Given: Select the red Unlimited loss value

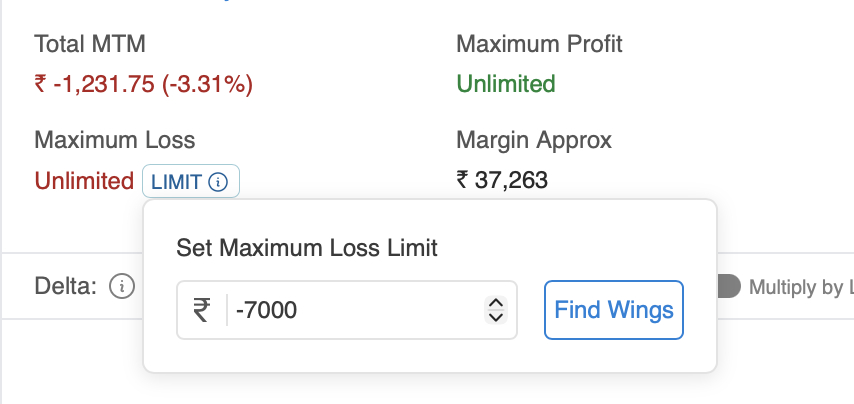Looking at the screenshot, I should tap(84, 181).
